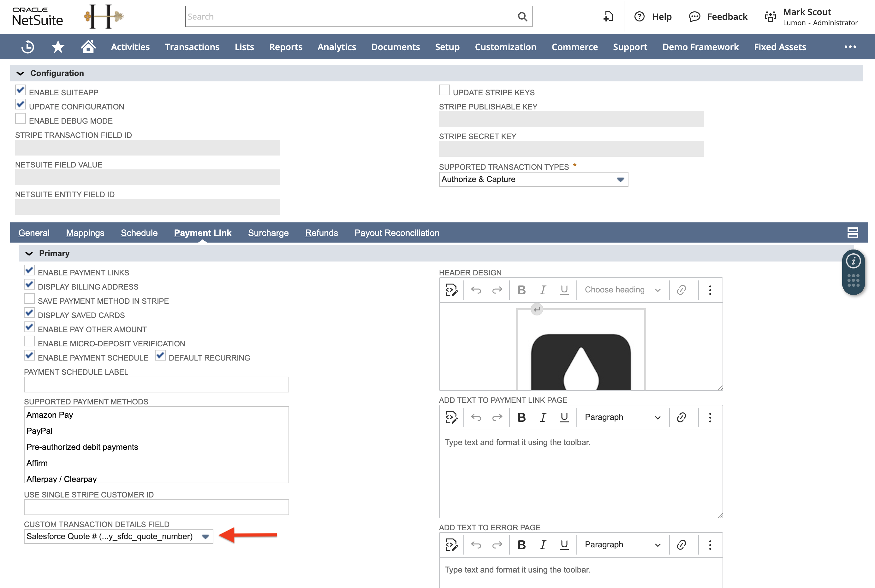
Task: Undo in Header Design editor
Action: click(x=476, y=290)
